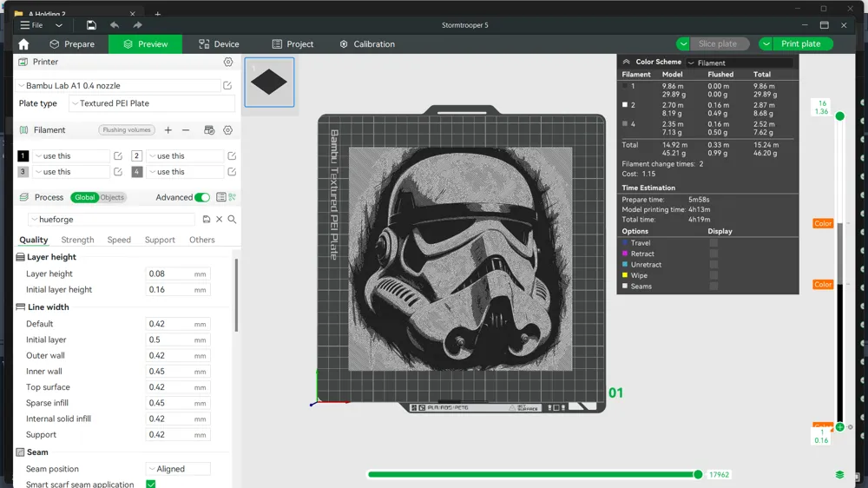The width and height of the screenshot is (868, 488).
Task: Toggle Travel display checkbox
Action: coord(713,242)
